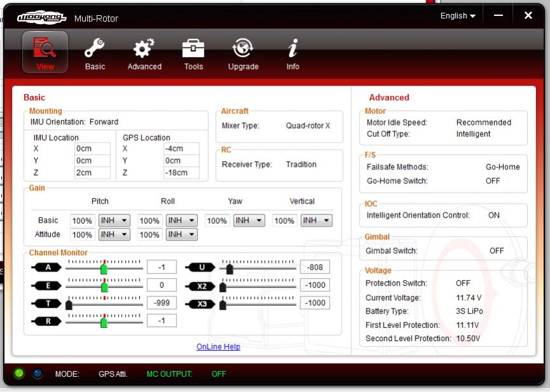
Task: Click the blue status LED indicator
Action: click(x=38, y=374)
